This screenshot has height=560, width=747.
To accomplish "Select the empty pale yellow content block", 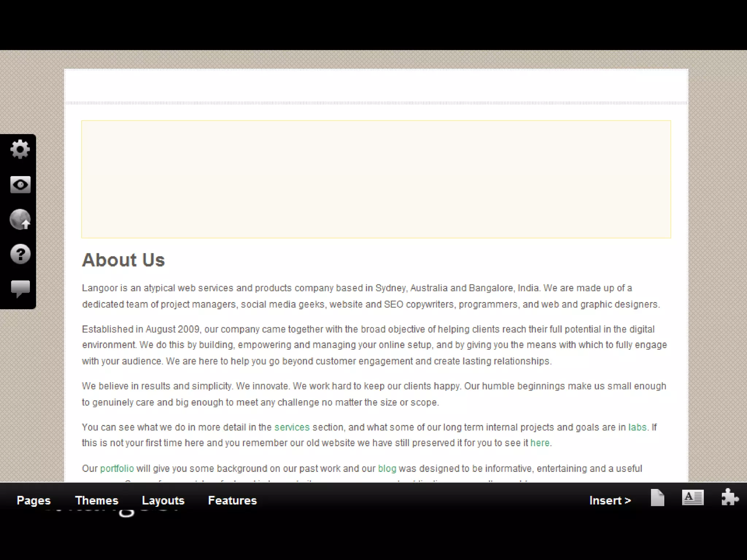I will (376, 179).
